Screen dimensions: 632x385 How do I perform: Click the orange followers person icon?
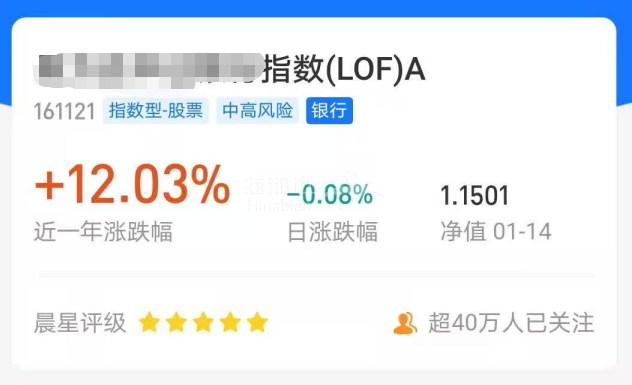(405, 323)
